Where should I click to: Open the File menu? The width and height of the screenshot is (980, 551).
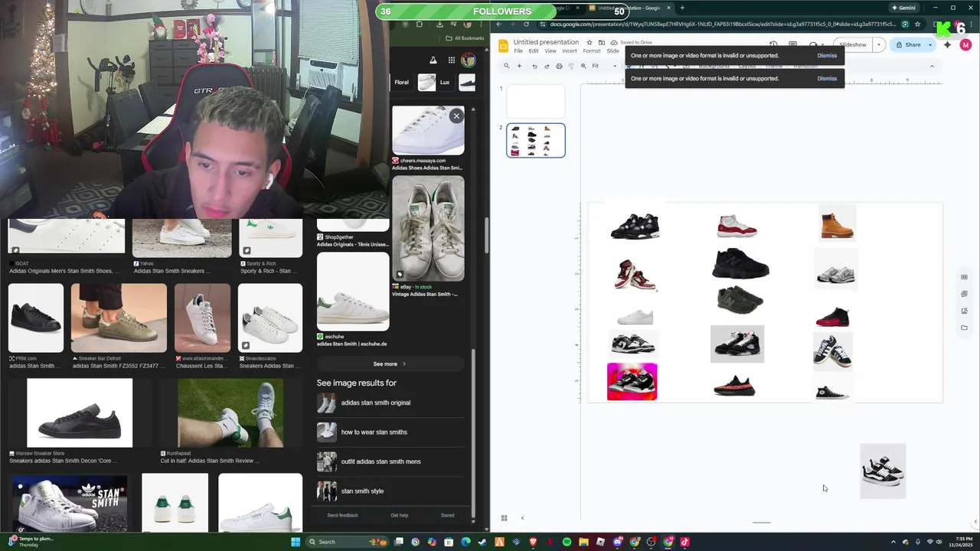point(518,51)
